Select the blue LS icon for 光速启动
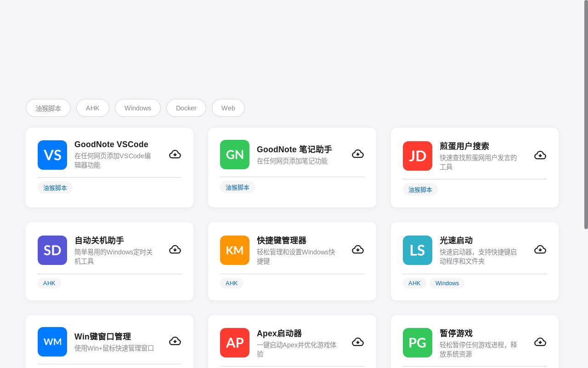The image size is (588, 368). (417, 250)
